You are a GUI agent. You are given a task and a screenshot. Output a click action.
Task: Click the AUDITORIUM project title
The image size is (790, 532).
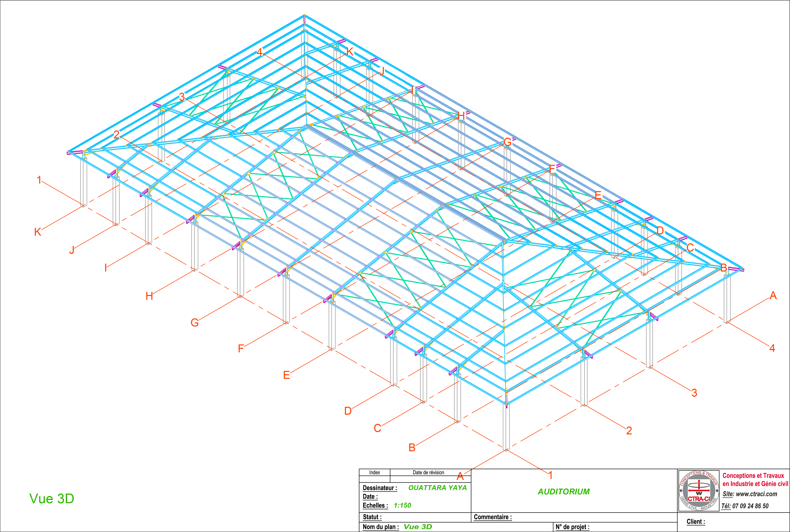pyautogui.click(x=563, y=491)
